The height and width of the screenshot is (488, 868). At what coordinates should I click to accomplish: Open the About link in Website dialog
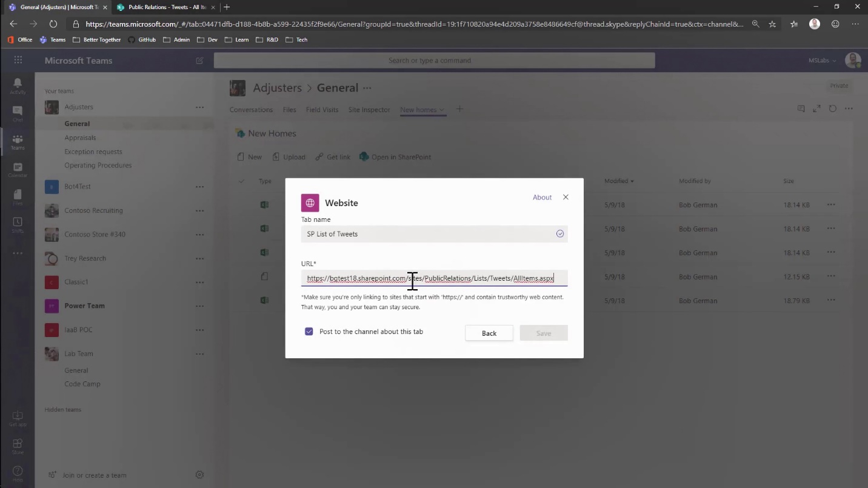542,197
